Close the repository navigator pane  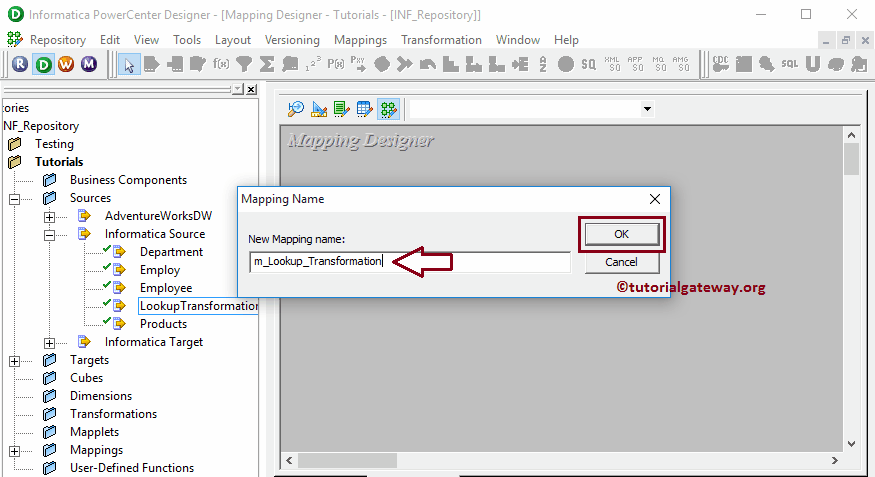[252, 89]
